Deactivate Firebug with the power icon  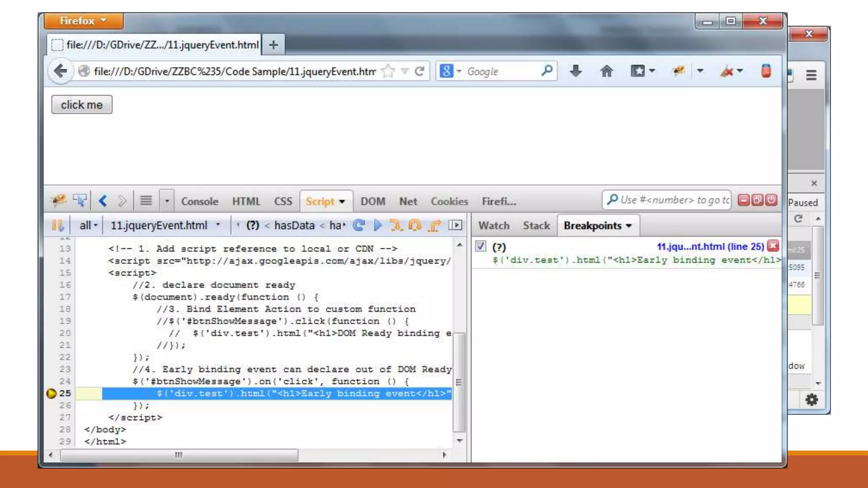coord(771,200)
